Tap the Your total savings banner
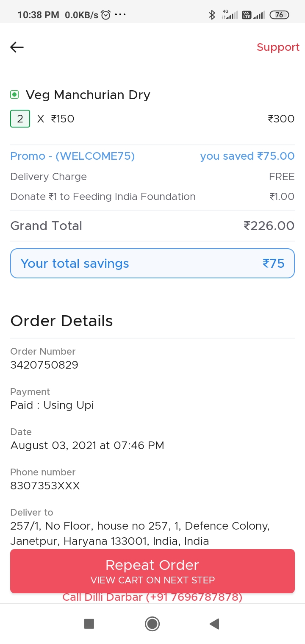The height and width of the screenshot is (644, 305). (152, 264)
